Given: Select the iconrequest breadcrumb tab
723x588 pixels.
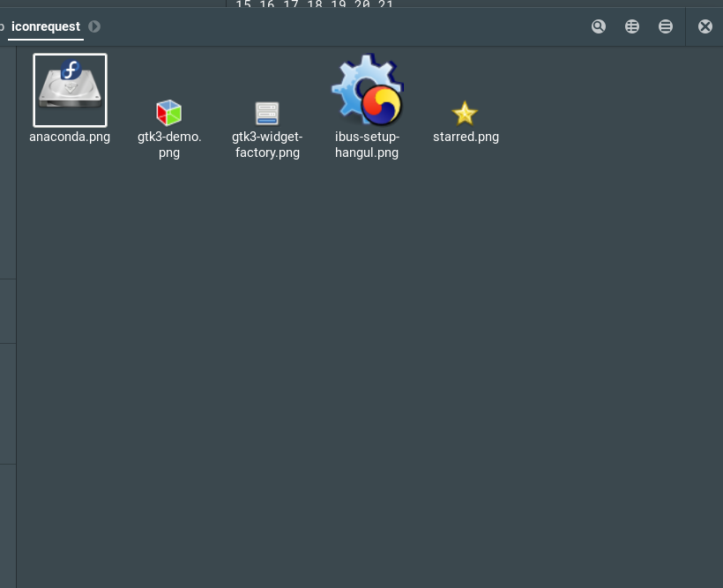Looking at the screenshot, I should click(x=46, y=26).
